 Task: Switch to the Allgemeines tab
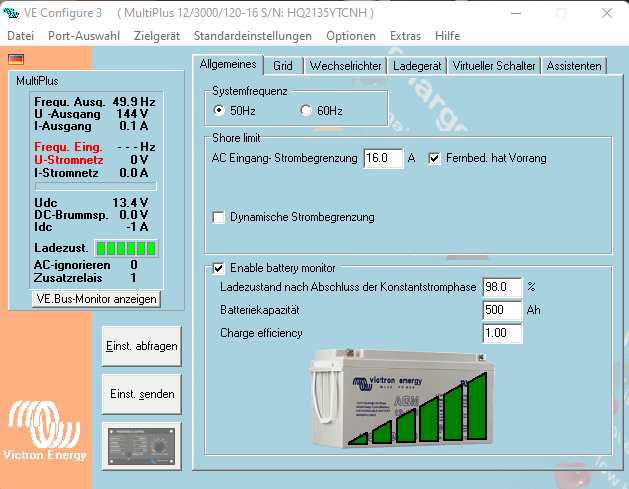coord(228,64)
